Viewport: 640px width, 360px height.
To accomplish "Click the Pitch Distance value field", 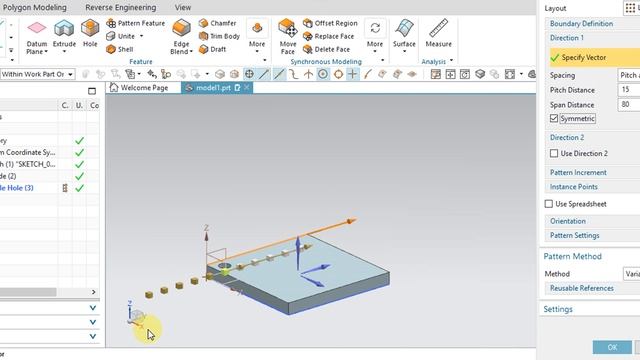I will coord(629,90).
